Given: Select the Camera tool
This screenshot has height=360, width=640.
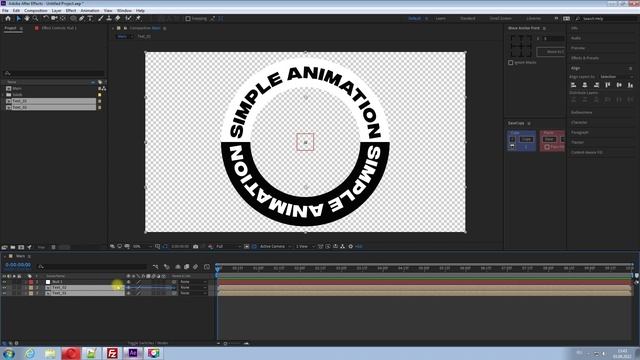Looking at the screenshot, I should tap(54, 18).
